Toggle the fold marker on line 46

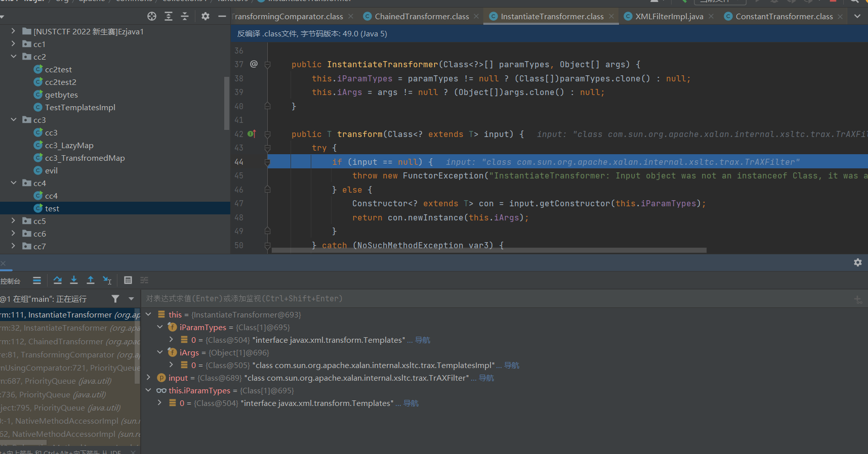point(267,190)
